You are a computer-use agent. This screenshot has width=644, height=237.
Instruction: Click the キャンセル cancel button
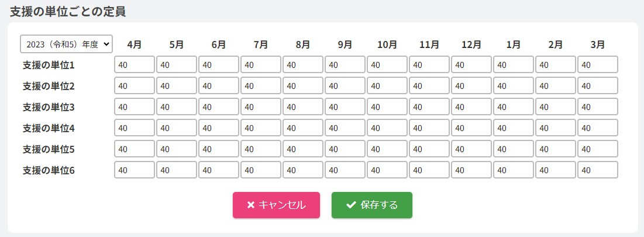click(276, 205)
